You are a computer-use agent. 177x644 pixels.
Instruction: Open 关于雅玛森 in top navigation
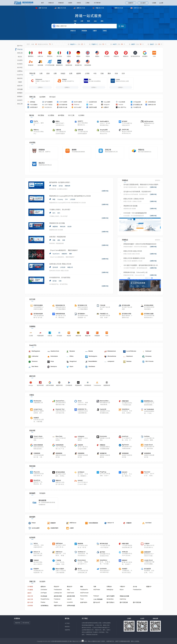pyautogui.click(x=97, y=3)
